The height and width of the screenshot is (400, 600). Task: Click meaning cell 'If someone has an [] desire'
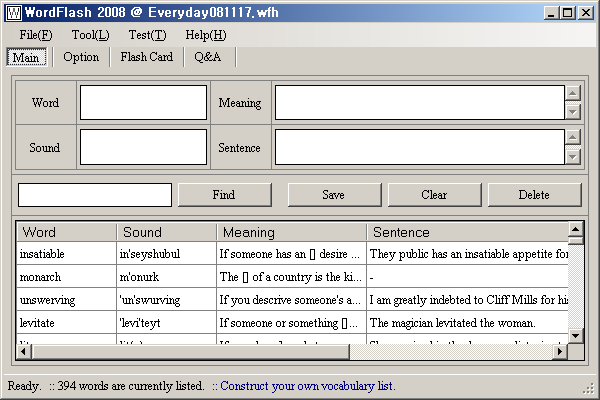290,254
